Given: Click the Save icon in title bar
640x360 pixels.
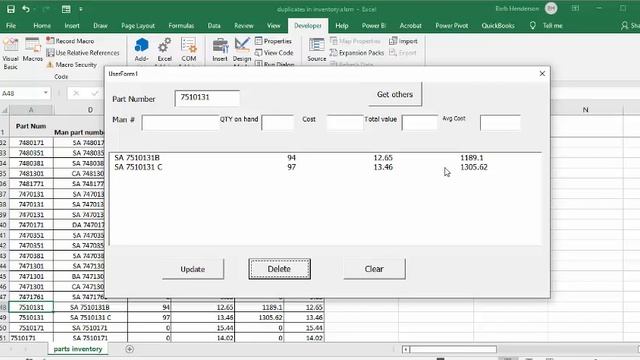Looking at the screenshot, I should [11, 9].
